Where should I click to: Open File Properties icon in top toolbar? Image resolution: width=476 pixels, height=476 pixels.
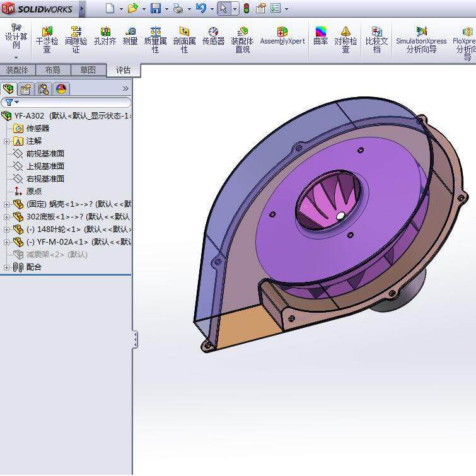pos(261,8)
